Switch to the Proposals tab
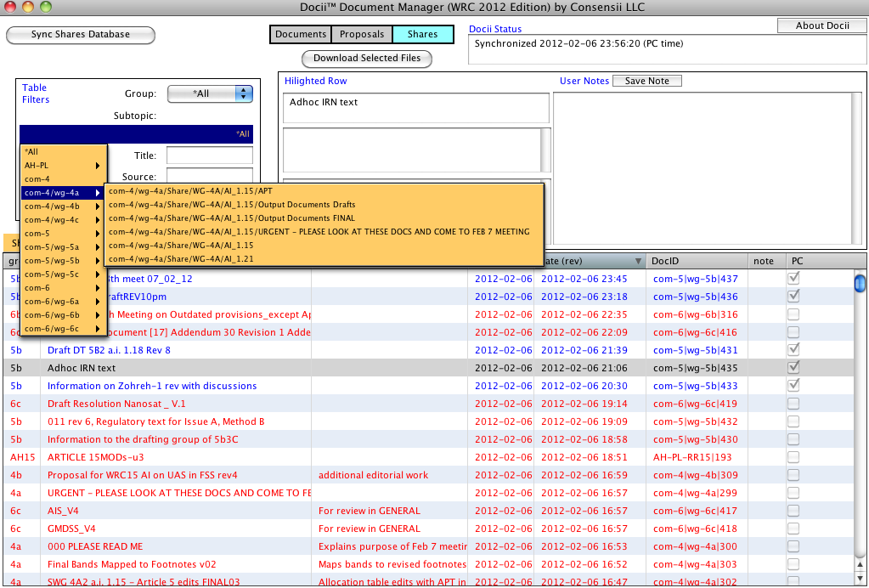 (362, 35)
